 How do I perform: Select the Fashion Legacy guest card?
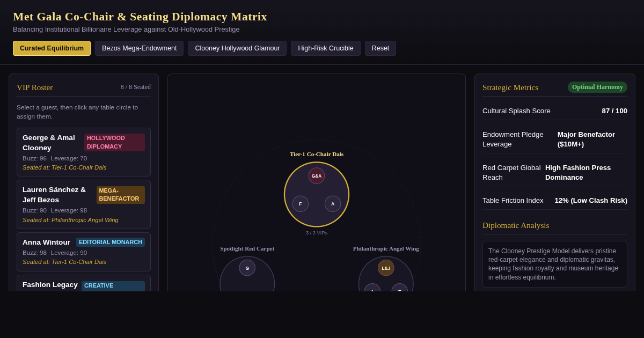coord(84,283)
